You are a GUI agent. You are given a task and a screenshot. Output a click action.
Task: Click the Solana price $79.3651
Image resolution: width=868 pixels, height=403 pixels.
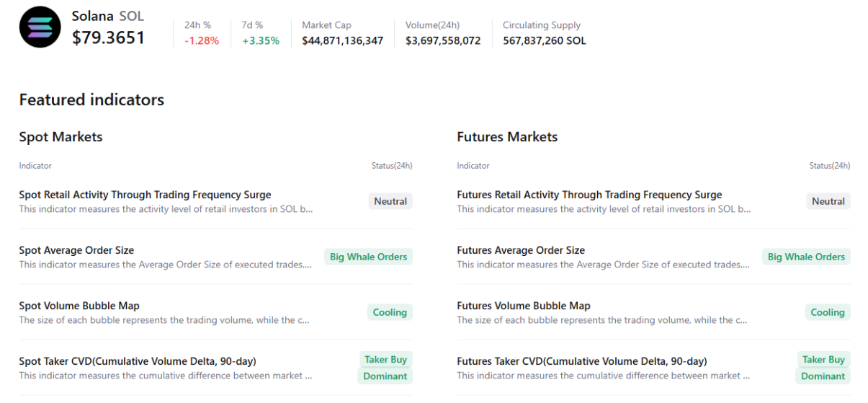pos(109,37)
